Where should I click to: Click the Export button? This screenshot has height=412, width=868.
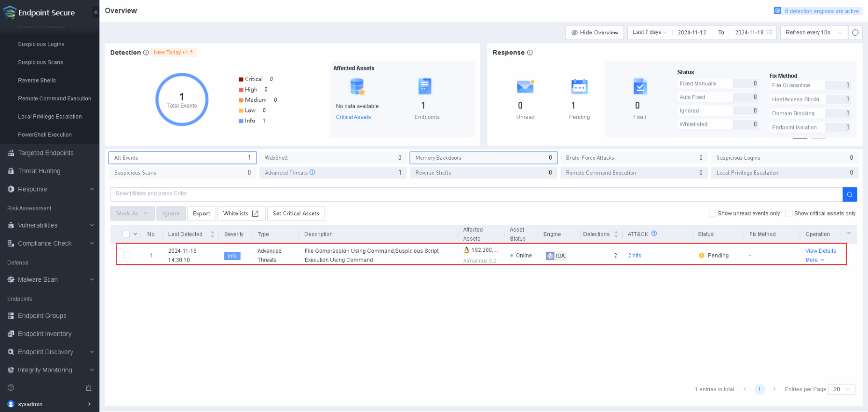coord(202,213)
